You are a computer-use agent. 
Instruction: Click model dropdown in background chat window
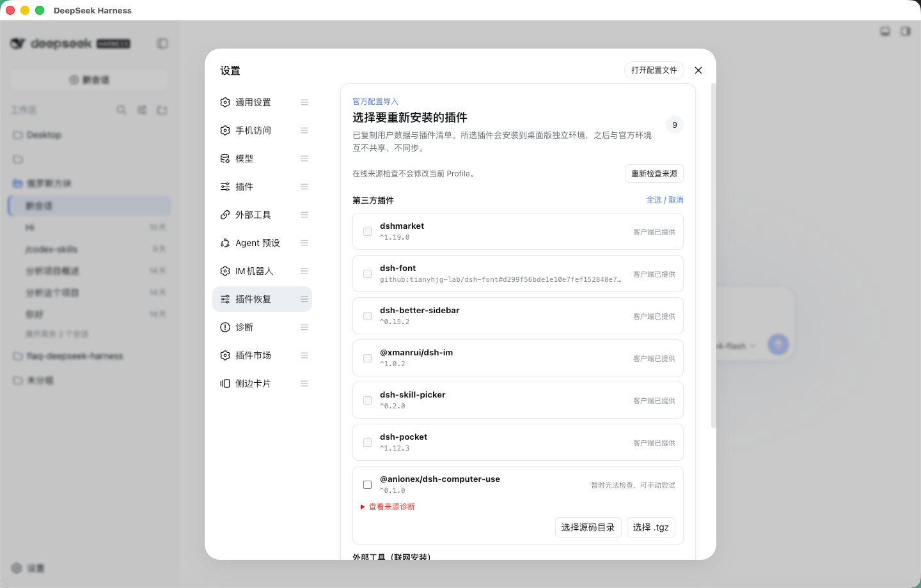coord(736,346)
